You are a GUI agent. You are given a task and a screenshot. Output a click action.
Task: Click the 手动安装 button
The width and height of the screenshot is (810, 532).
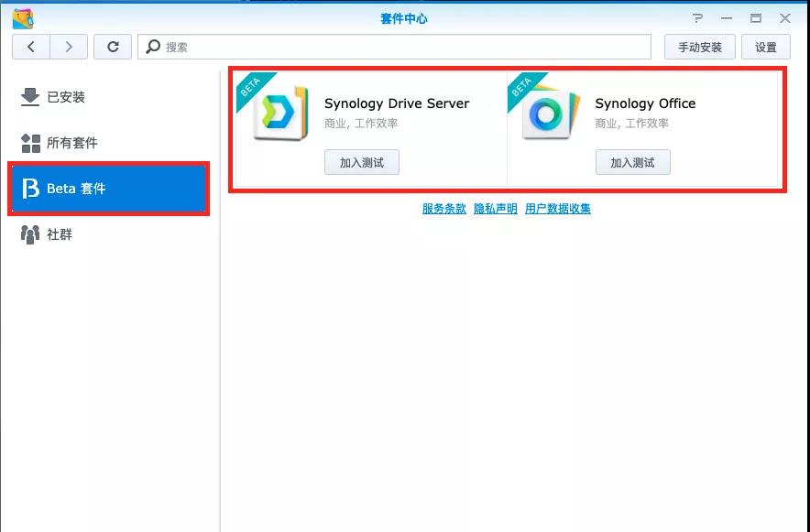699,47
